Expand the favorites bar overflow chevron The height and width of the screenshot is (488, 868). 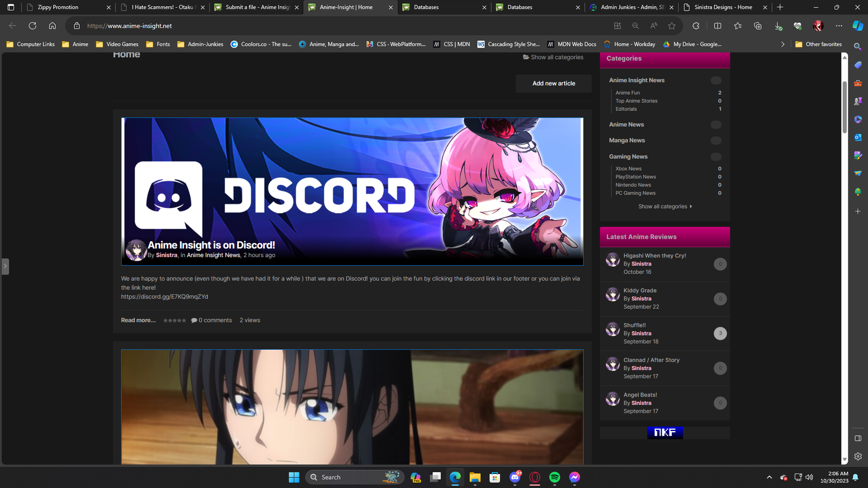point(782,44)
